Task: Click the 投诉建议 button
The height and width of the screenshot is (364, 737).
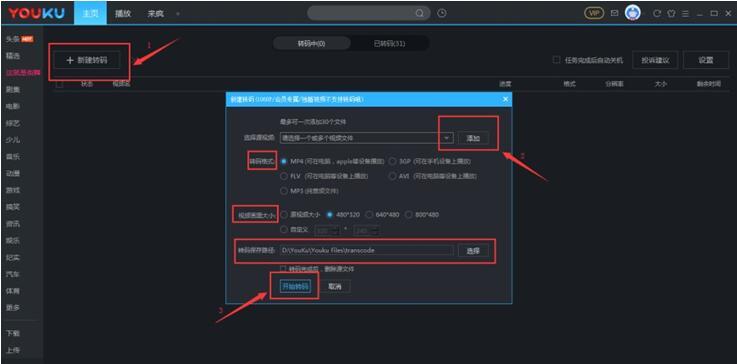Action: (655, 60)
